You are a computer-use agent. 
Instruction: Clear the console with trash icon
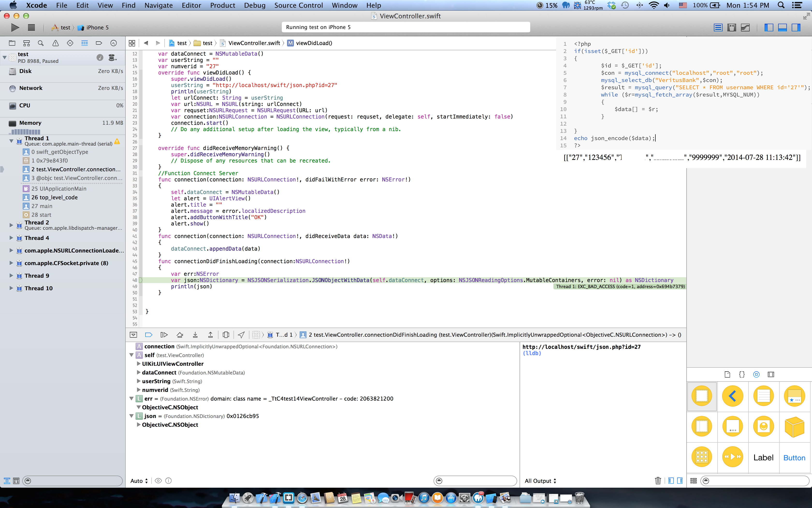pyautogui.click(x=658, y=481)
